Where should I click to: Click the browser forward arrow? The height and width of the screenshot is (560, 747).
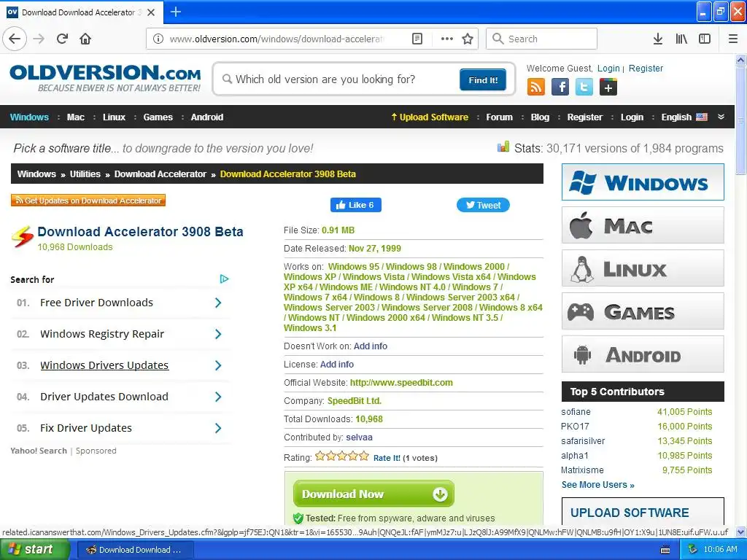39,39
